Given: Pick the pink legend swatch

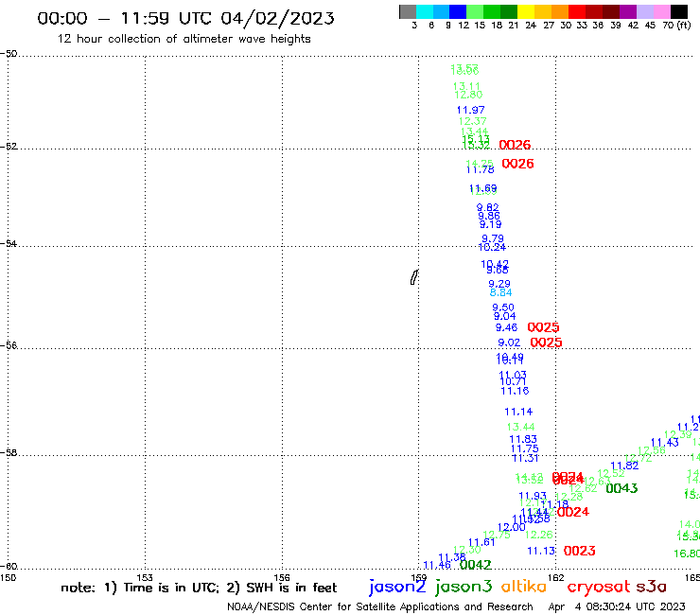Looking at the screenshot, I should [x=662, y=11].
